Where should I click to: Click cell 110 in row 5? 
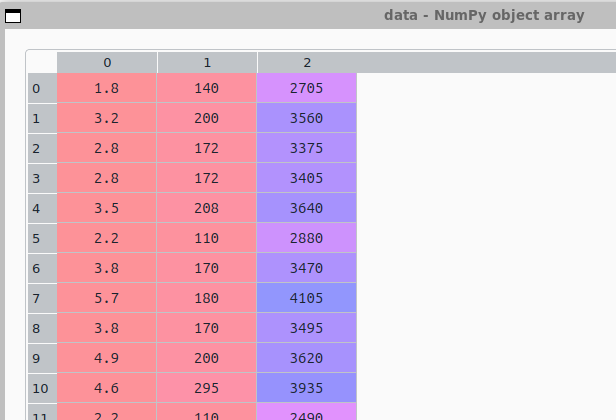[207, 238]
